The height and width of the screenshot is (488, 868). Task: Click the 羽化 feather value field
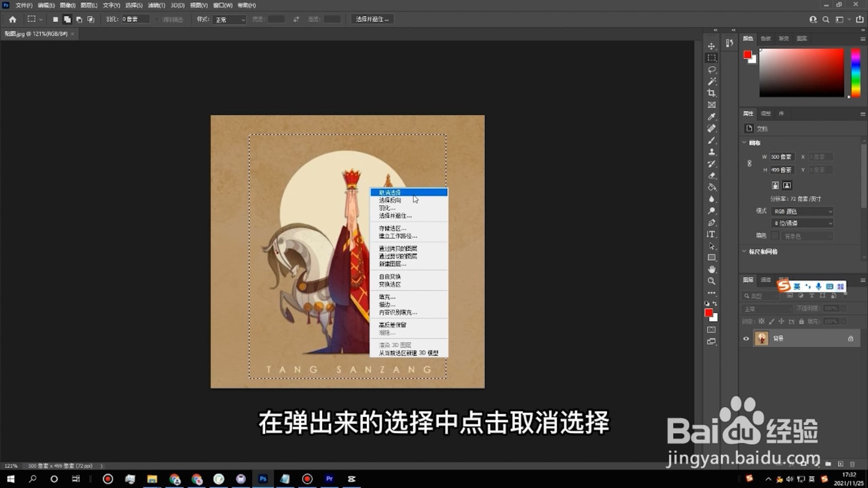coord(135,19)
